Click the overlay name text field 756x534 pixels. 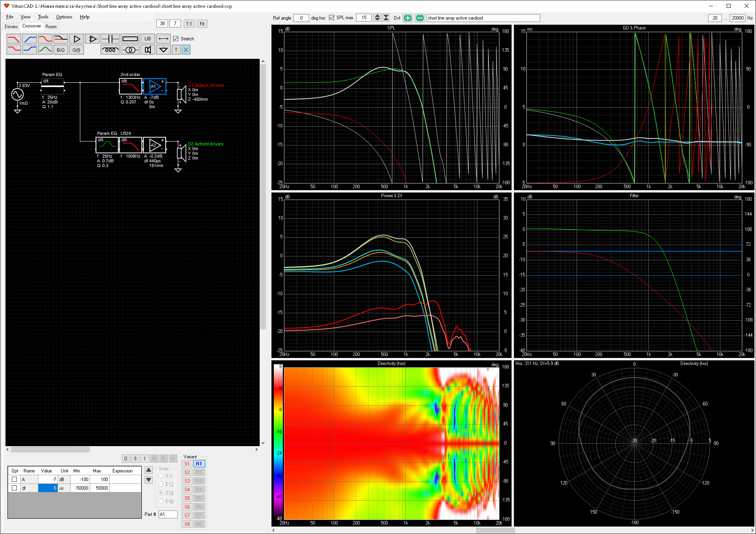tap(483, 18)
